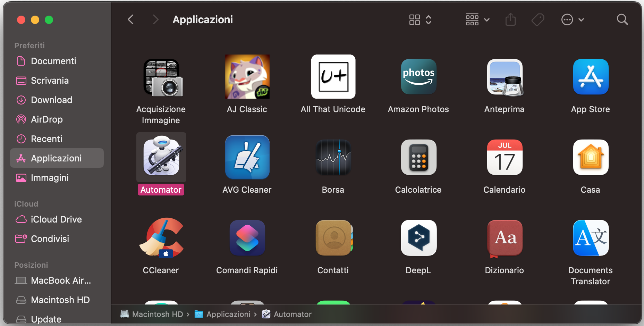644x326 pixels.
Task: Click Applicazioni in the path bar
Action: pyautogui.click(x=222, y=314)
